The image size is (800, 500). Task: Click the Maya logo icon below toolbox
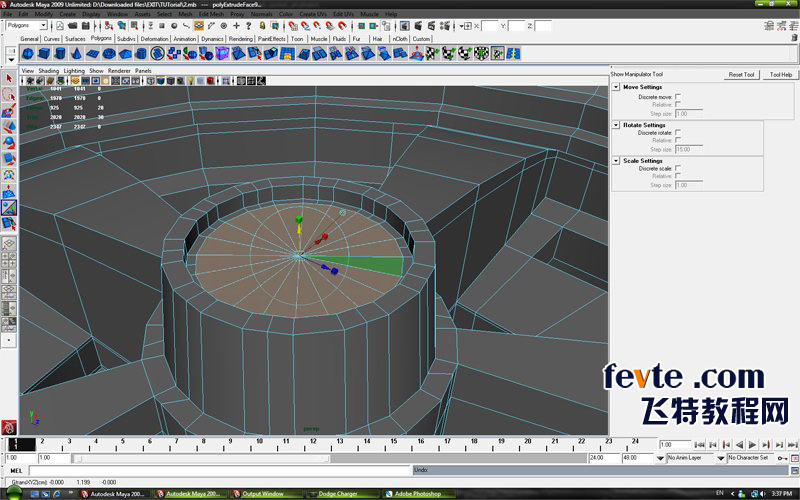click(9, 428)
